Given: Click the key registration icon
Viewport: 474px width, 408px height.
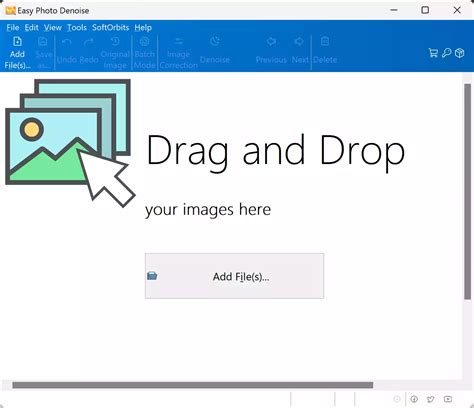Looking at the screenshot, I should [x=446, y=53].
